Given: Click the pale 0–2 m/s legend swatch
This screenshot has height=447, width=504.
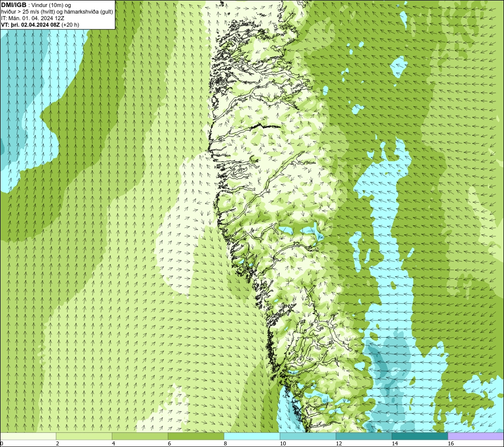Looking at the screenshot, I should [28, 436].
